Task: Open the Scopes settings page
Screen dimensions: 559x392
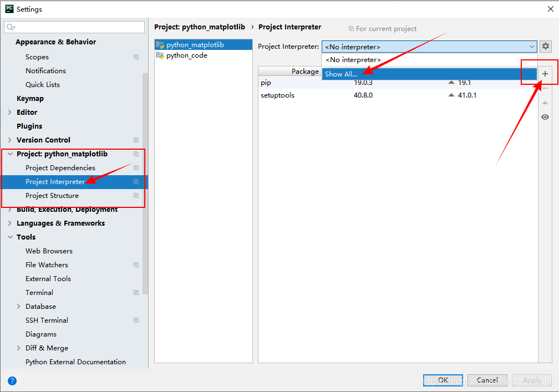Action: tap(37, 57)
